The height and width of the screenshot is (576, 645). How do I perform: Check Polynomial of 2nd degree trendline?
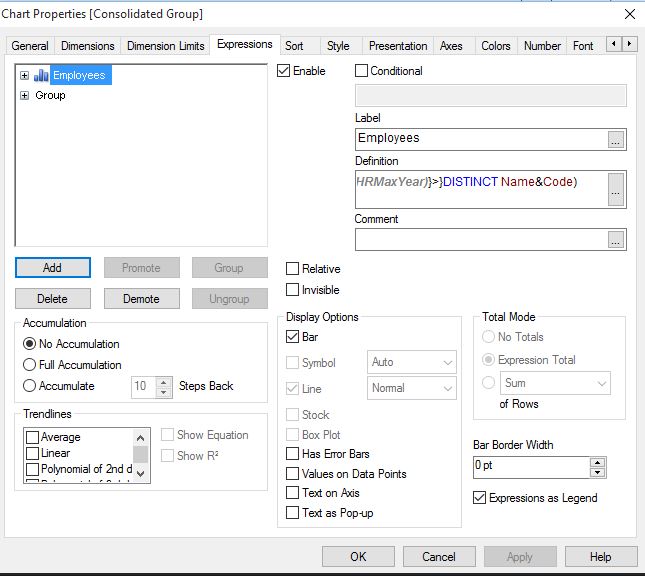(x=32, y=469)
